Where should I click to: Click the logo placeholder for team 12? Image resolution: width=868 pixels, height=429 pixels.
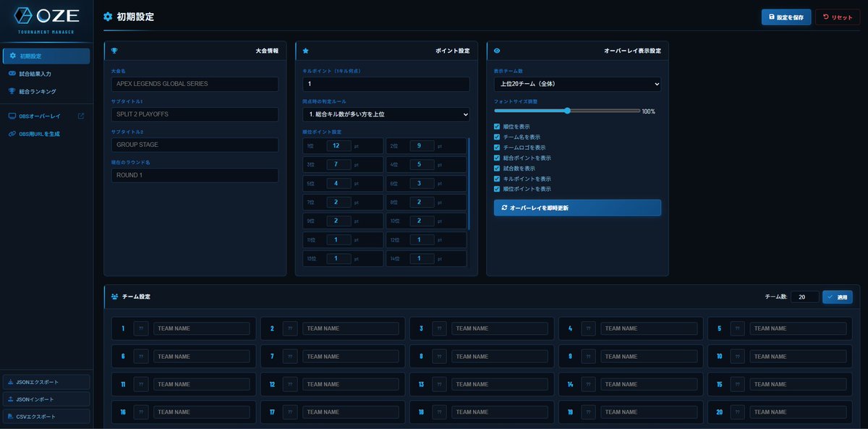pos(290,384)
